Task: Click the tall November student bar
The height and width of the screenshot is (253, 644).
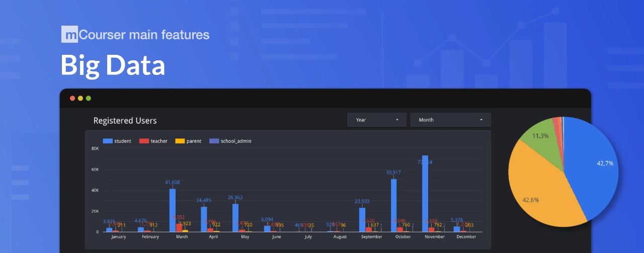Action: click(425, 194)
